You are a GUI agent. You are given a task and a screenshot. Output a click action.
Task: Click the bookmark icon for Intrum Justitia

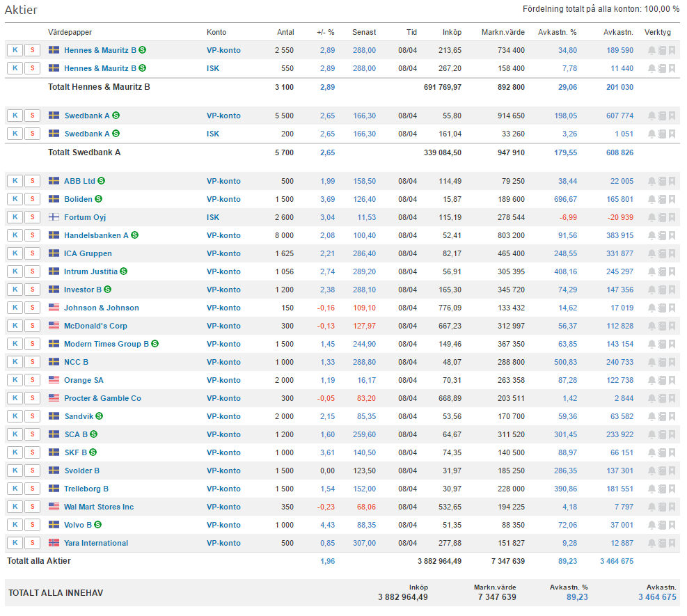pyautogui.click(x=672, y=271)
